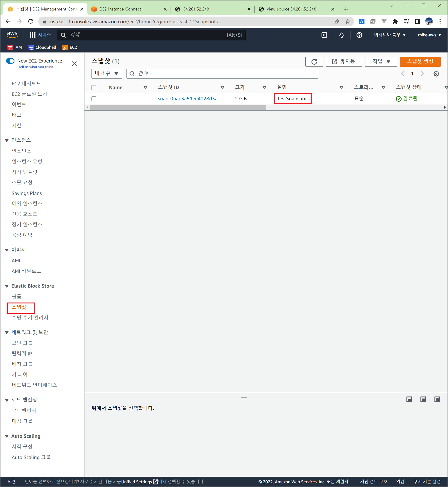Click the refresh snapshots button

(314, 62)
